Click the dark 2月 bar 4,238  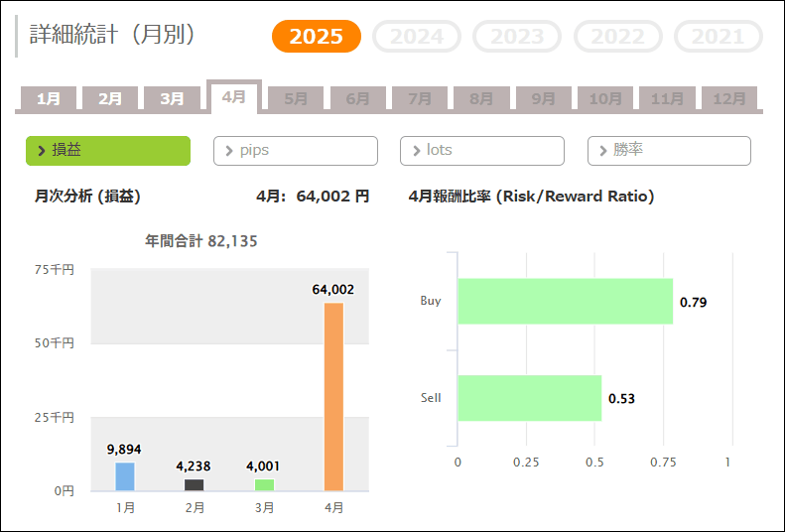(x=195, y=485)
